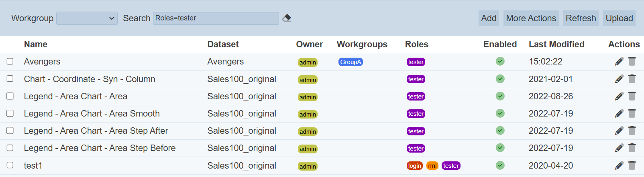Edit the Avengers row with pencil icon
644x177 pixels.
tap(619, 61)
